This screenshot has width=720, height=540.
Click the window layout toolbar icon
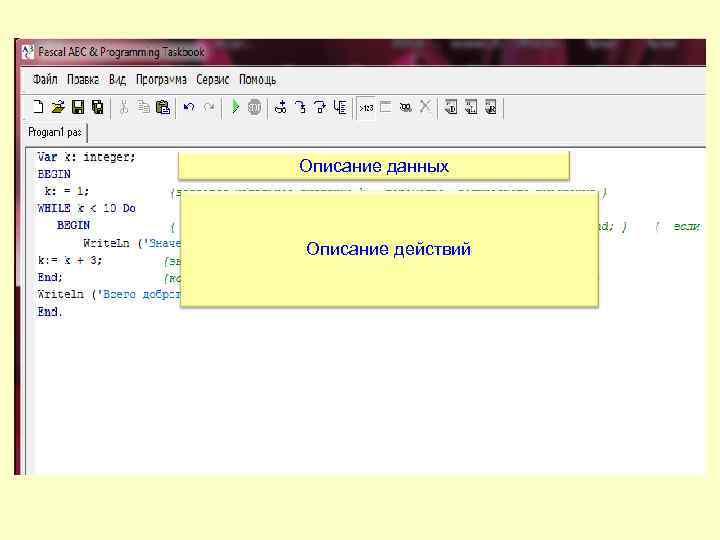click(x=386, y=107)
